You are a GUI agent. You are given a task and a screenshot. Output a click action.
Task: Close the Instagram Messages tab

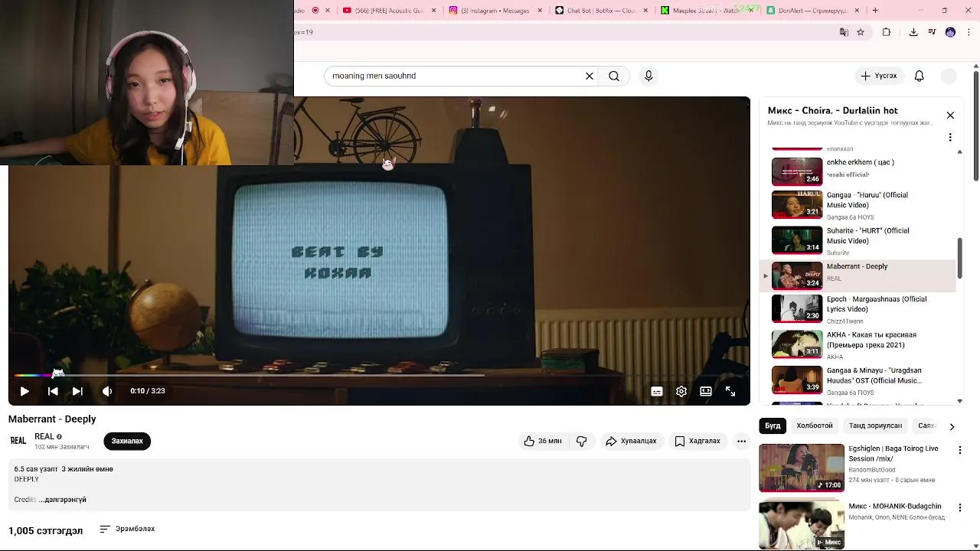(541, 10)
